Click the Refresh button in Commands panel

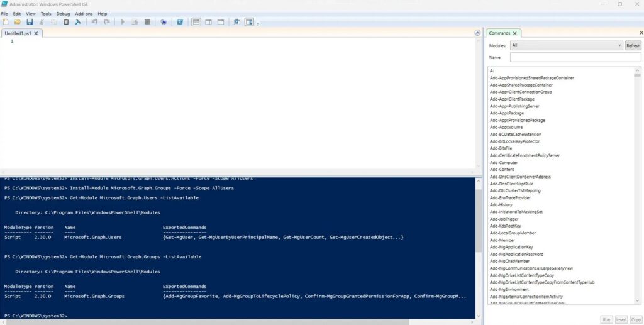[x=633, y=45]
